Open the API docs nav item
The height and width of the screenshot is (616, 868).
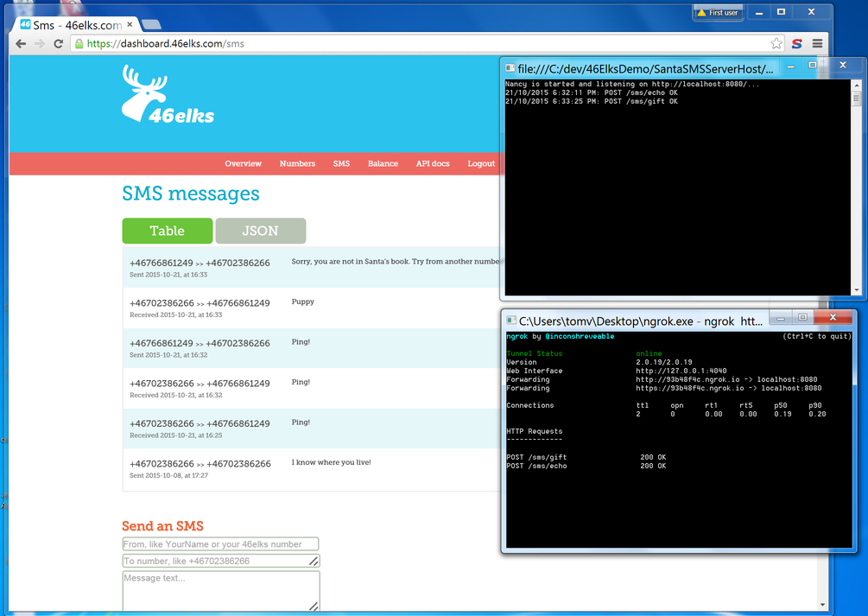tap(433, 163)
